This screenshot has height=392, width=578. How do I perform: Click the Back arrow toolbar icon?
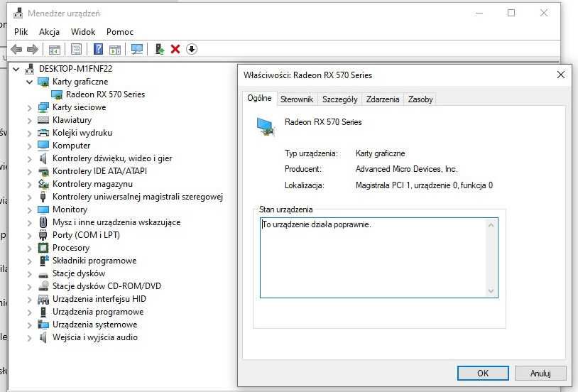[x=16, y=49]
